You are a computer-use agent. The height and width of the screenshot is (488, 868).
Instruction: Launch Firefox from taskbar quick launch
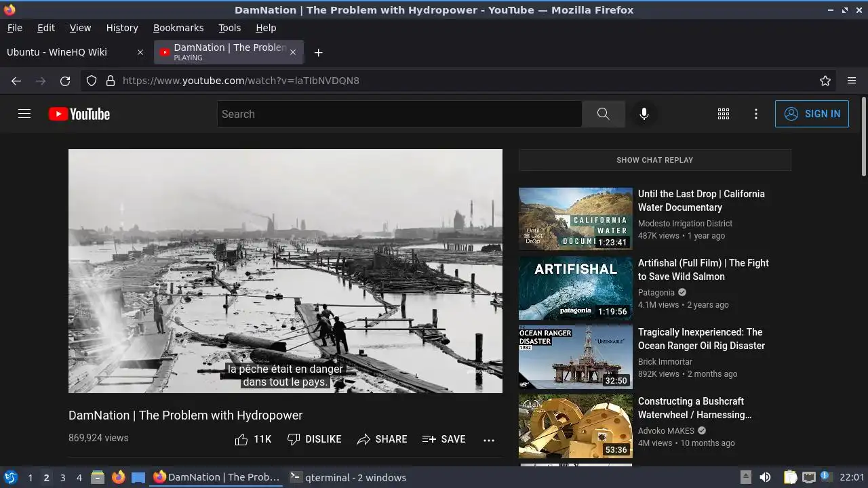coord(118,477)
